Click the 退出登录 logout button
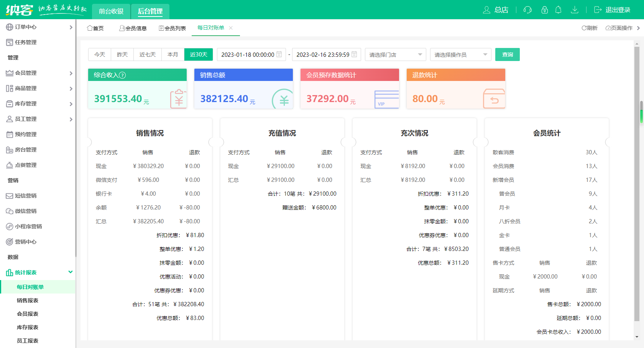The image size is (644, 348). coord(612,10)
